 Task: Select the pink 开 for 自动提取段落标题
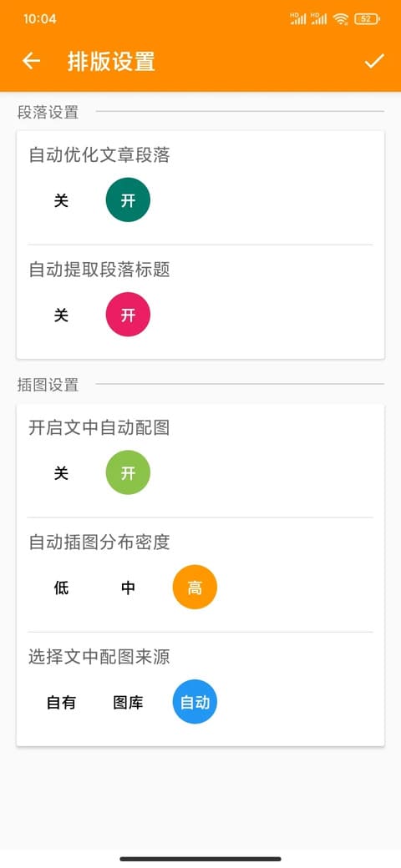coord(128,315)
